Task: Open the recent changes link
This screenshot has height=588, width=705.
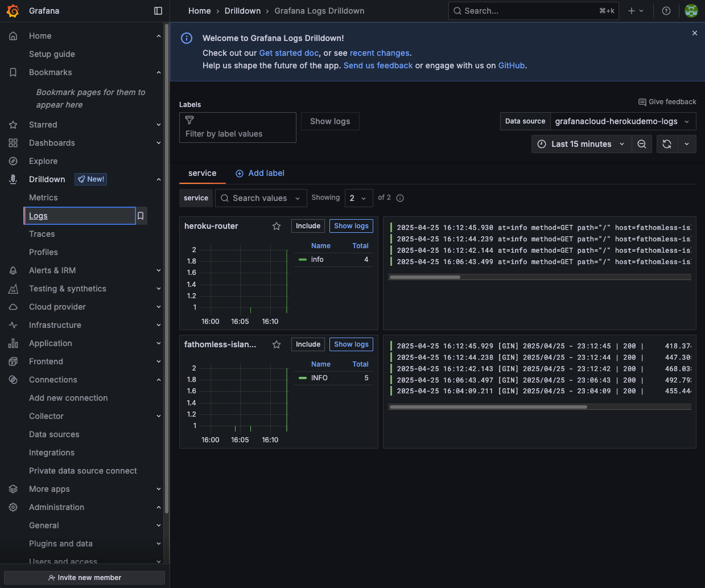Action: (x=380, y=53)
